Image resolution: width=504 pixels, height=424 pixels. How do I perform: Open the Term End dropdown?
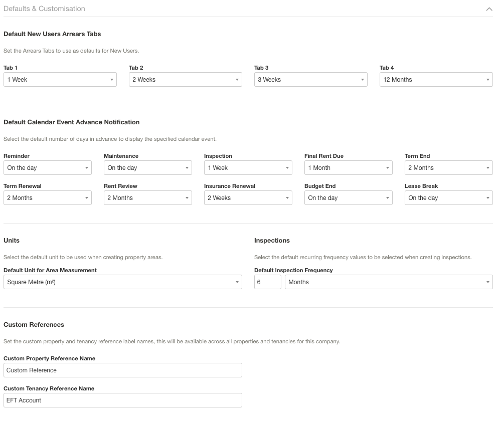(448, 168)
